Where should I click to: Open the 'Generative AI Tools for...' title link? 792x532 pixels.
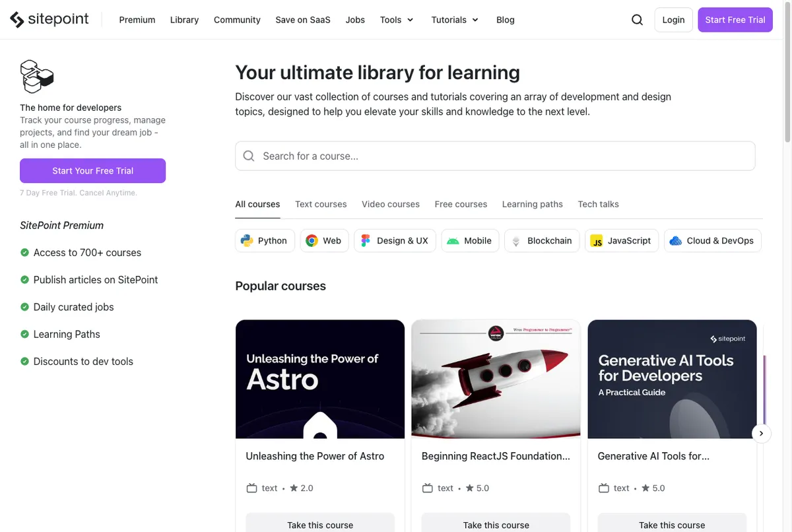653,456
